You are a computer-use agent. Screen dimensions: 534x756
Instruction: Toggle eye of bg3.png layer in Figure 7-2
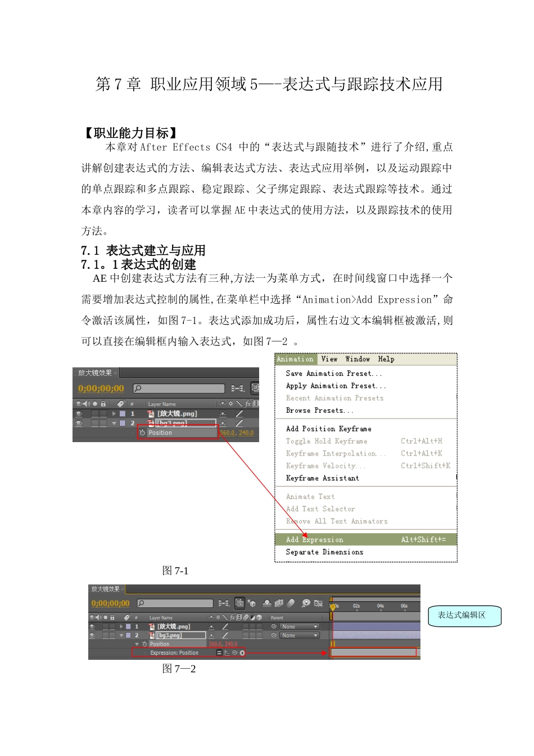click(92, 636)
